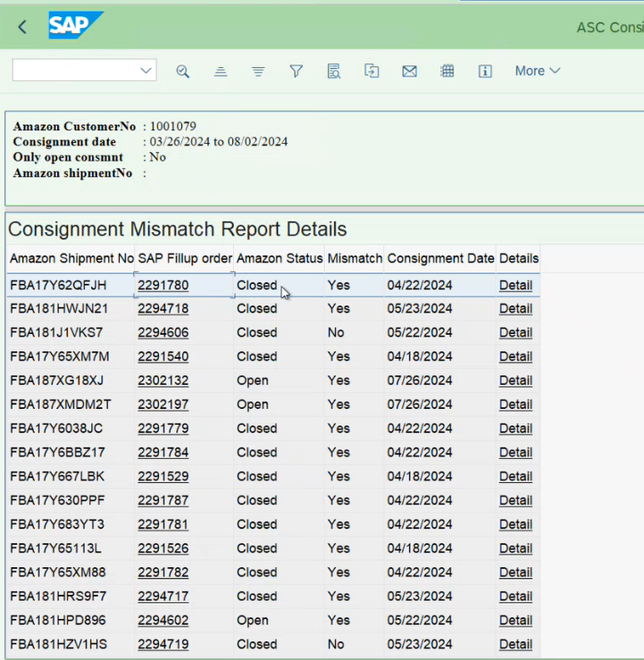This screenshot has width=644, height=660.
Task: Show information using the info icon
Action: 485,71
